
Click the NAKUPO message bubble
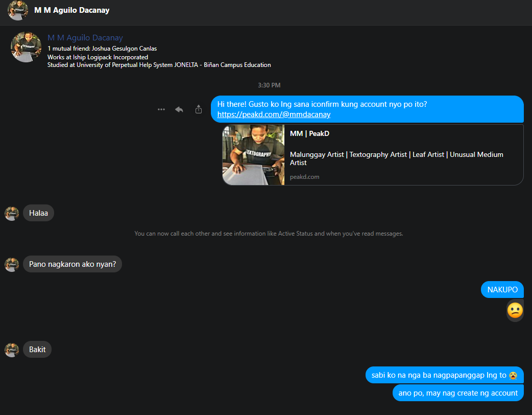point(502,290)
